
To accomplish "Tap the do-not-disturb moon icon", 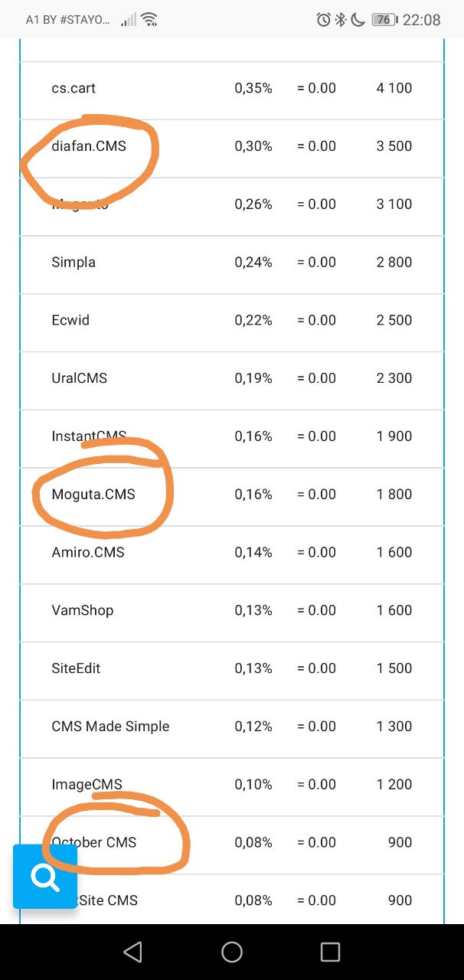I will (358, 20).
